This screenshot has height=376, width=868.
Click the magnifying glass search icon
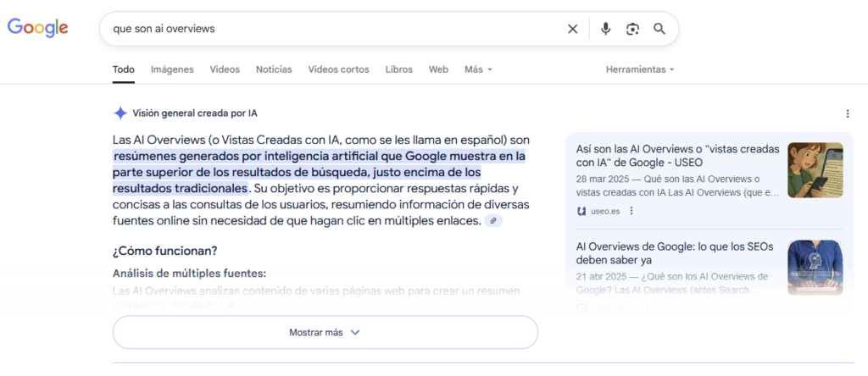[x=659, y=29]
